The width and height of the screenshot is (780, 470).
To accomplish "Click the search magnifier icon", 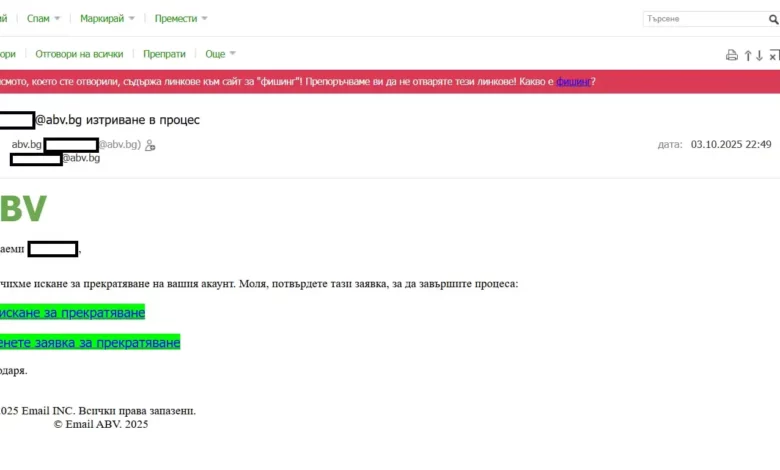I will (773, 19).
